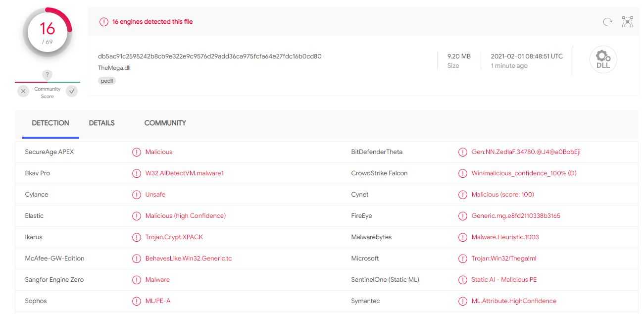Click alert icon for Symantec result
This screenshot has width=644, height=314.
coord(463,301)
